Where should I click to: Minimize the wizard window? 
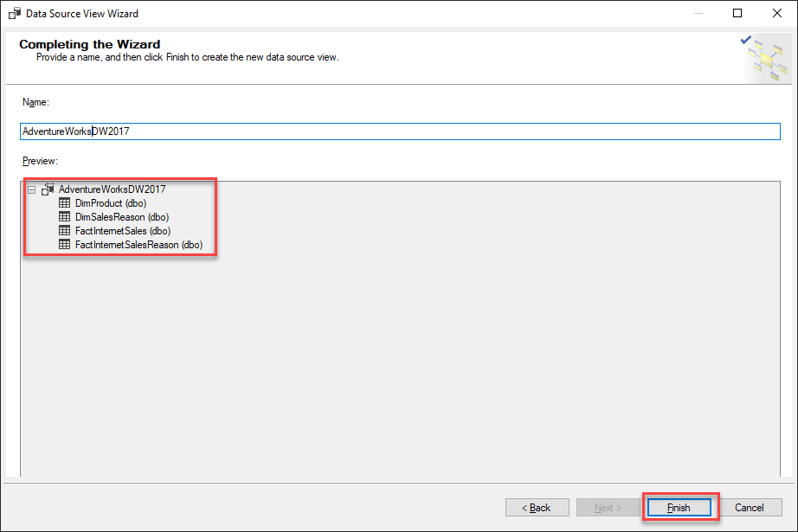pos(698,13)
